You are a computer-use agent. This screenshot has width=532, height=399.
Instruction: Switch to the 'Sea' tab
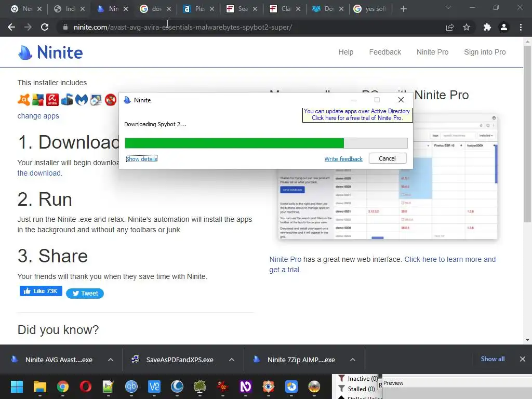click(242, 9)
